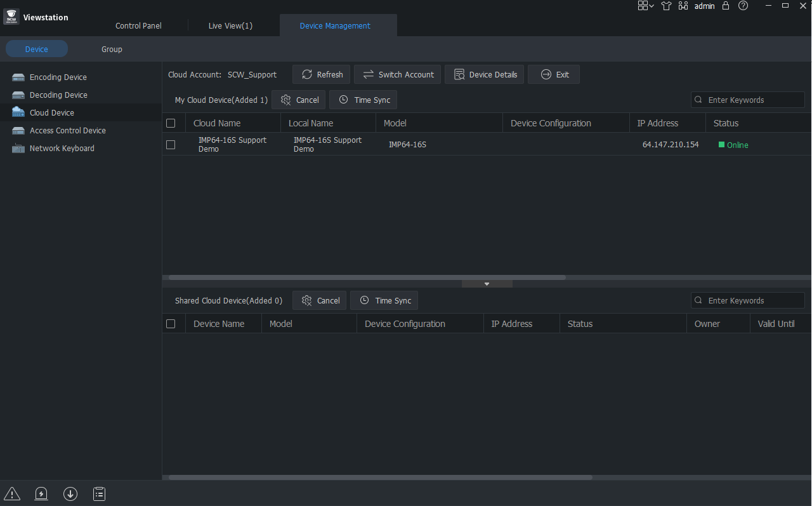This screenshot has width=812, height=506.
Task: Click the IP address 64.147.210.154
Action: [671, 145]
